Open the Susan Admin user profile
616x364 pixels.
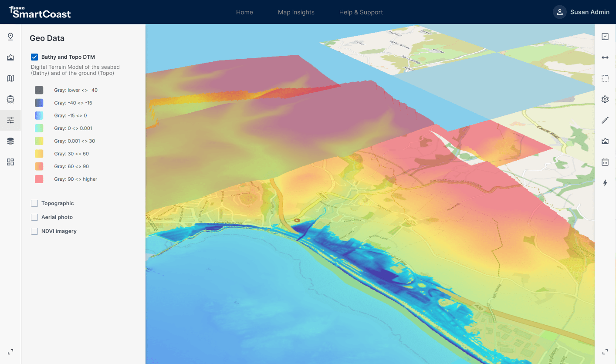pyautogui.click(x=581, y=12)
